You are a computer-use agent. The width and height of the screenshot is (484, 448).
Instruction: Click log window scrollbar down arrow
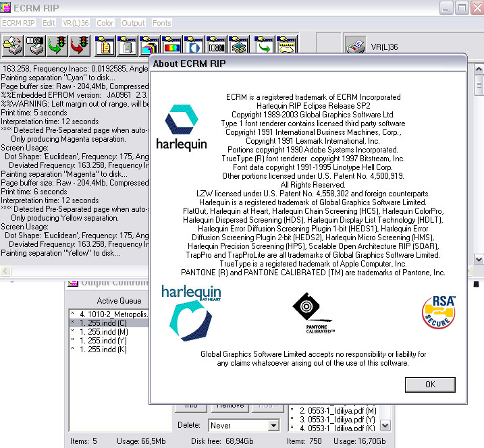479,260
